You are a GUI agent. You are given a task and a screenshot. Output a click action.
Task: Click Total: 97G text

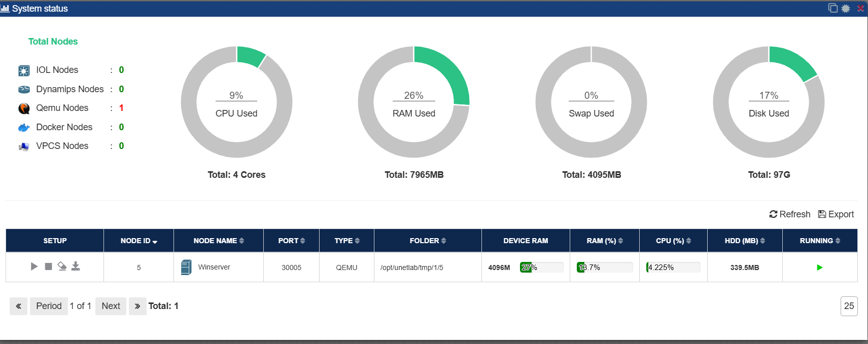(769, 175)
